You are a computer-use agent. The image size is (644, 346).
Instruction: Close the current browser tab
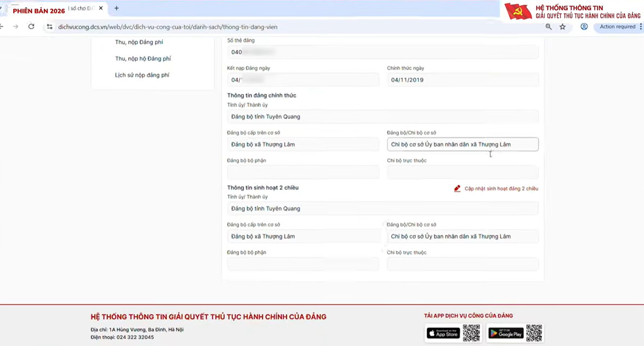(x=101, y=8)
